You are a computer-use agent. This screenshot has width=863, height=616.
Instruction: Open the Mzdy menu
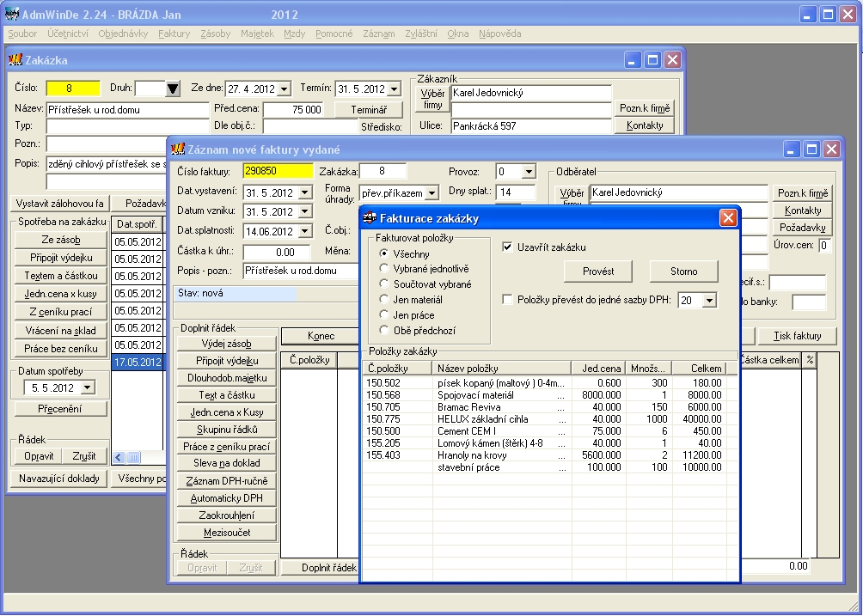coord(295,34)
